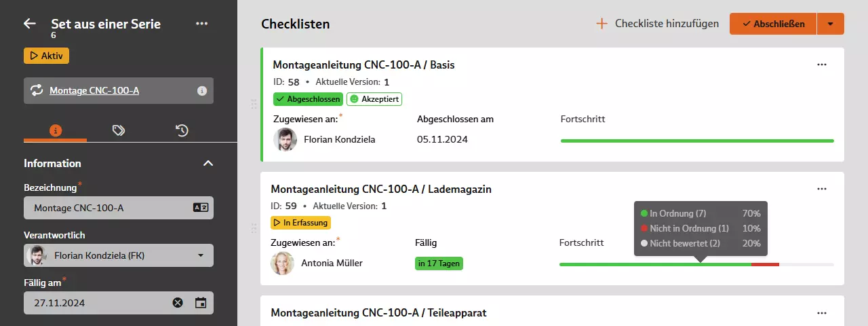This screenshot has height=326, width=868.
Task: Click the Bezeichnung input field
Action: coord(119,208)
